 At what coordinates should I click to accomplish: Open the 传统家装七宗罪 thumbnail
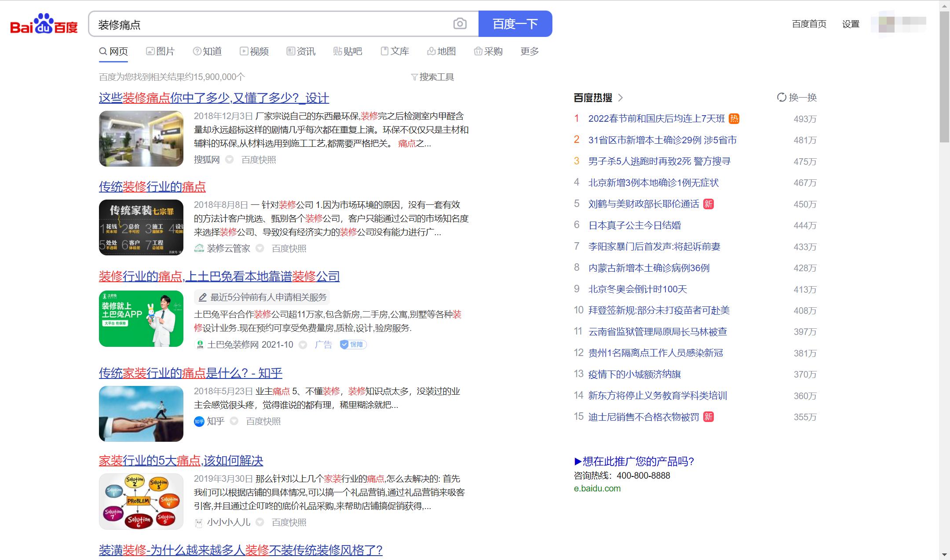pos(141,227)
